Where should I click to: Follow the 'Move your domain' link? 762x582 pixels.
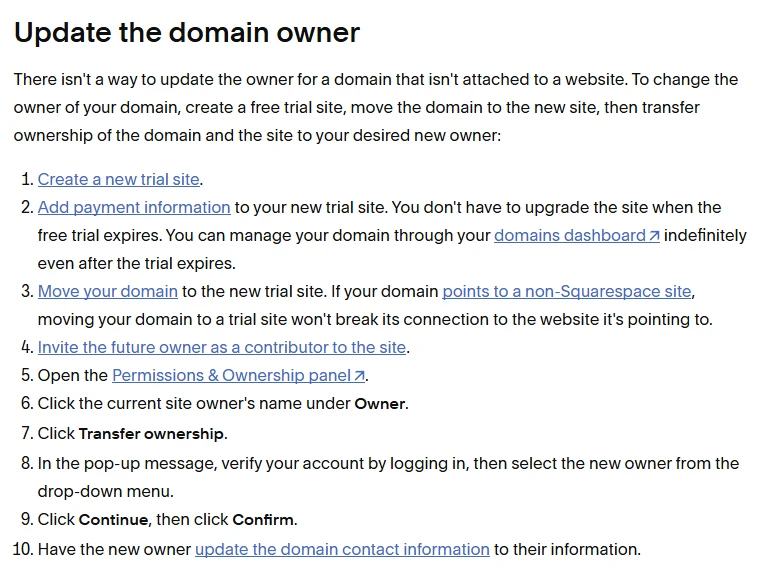tap(108, 292)
